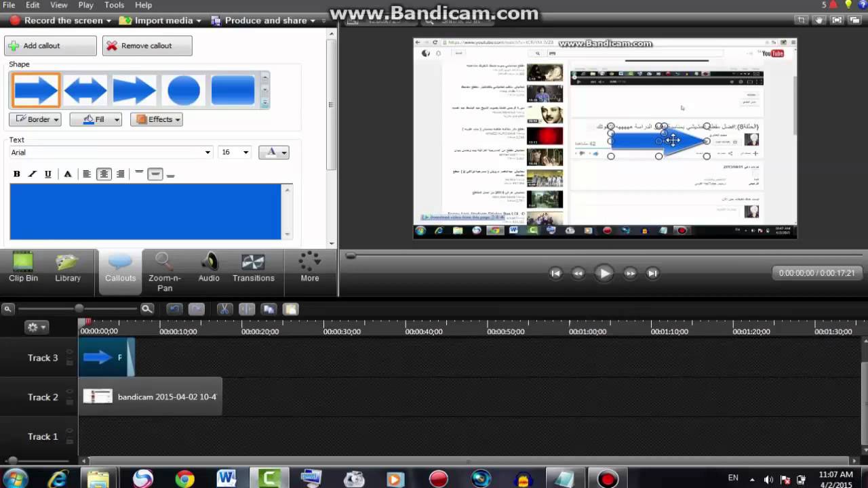
Task: Open the View menu
Action: coord(59,5)
